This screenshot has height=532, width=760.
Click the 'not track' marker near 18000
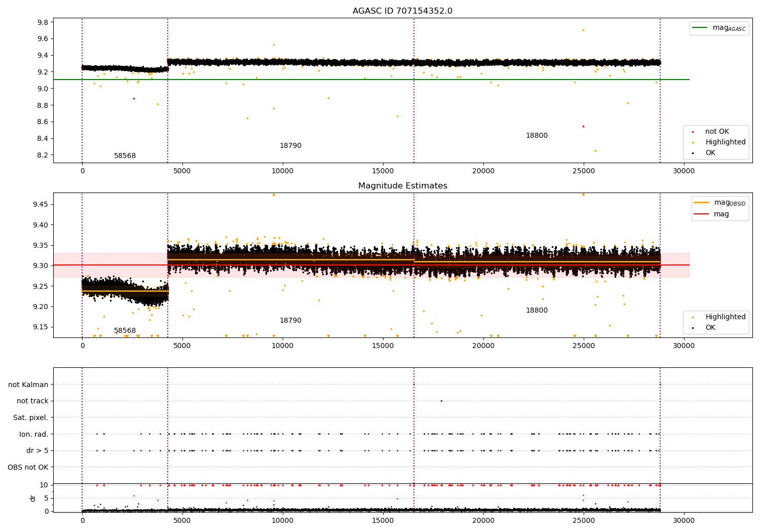tap(441, 401)
